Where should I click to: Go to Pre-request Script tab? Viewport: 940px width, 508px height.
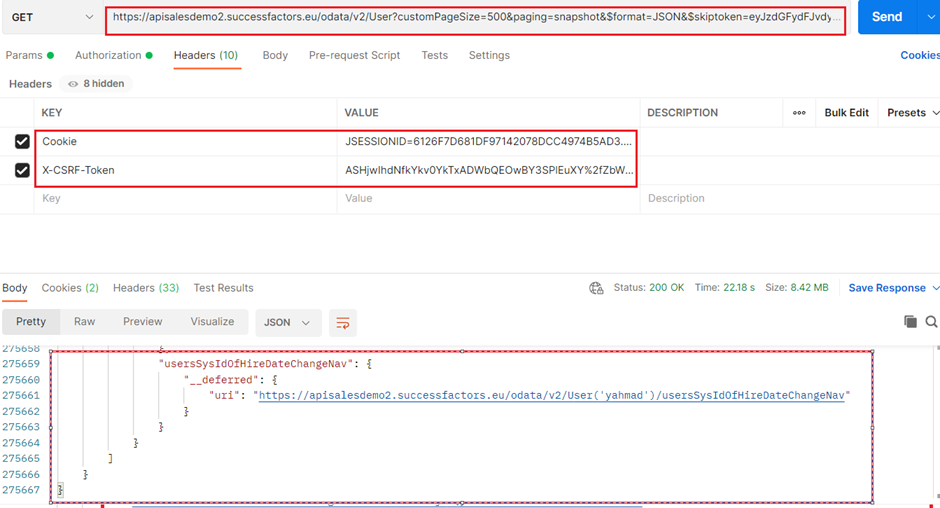[x=354, y=55]
